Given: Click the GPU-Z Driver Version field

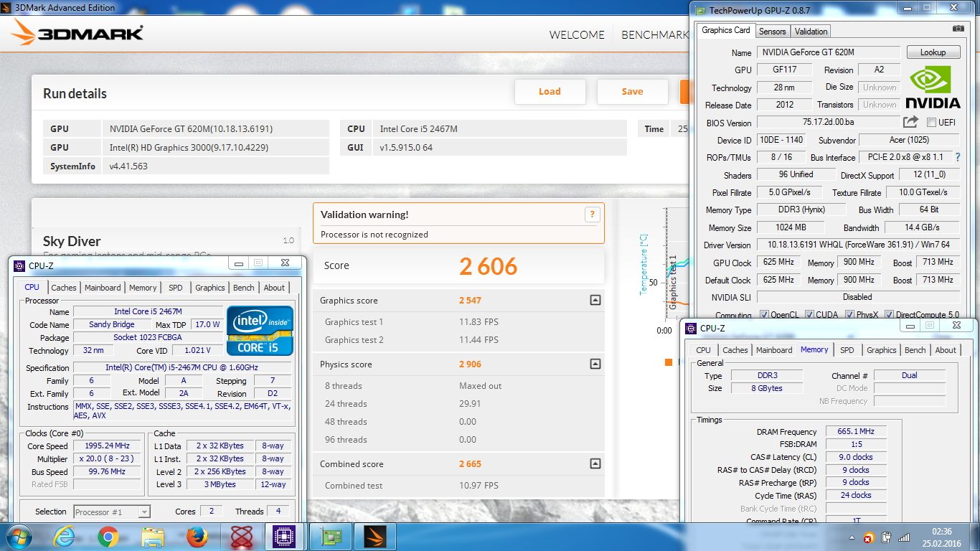Looking at the screenshot, I should [x=858, y=245].
